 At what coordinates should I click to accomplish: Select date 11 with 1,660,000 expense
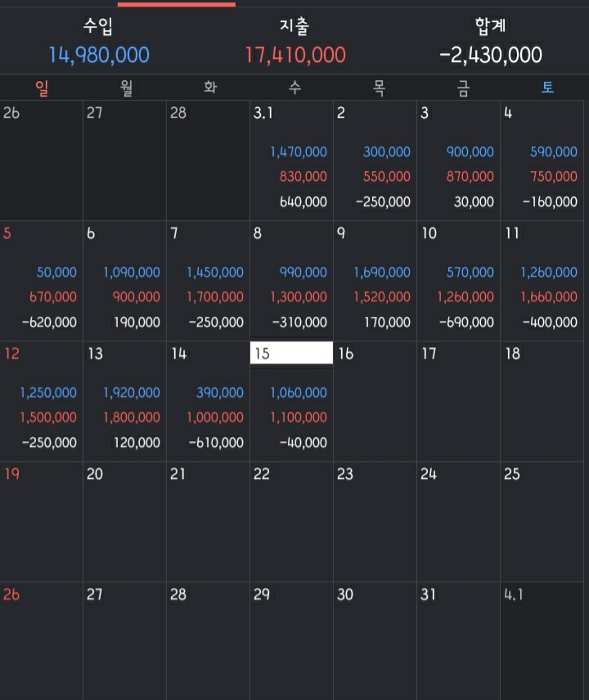tap(542, 281)
